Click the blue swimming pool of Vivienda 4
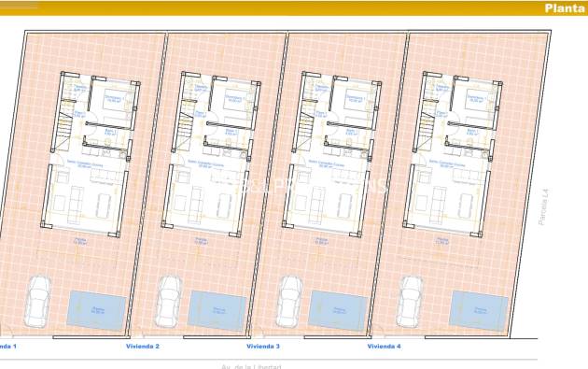The width and height of the screenshot is (588, 369). 479,310
